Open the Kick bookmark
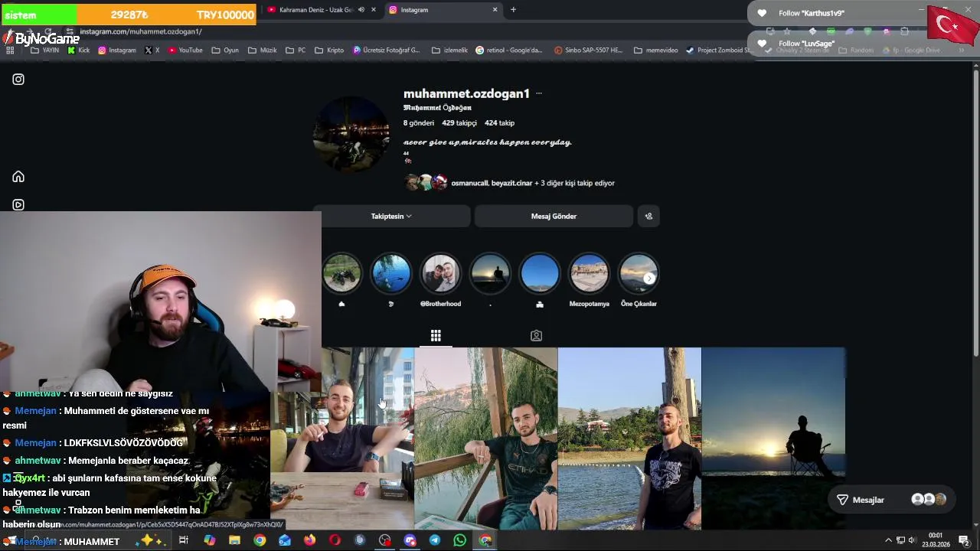This screenshot has width=980, height=551. [79, 51]
